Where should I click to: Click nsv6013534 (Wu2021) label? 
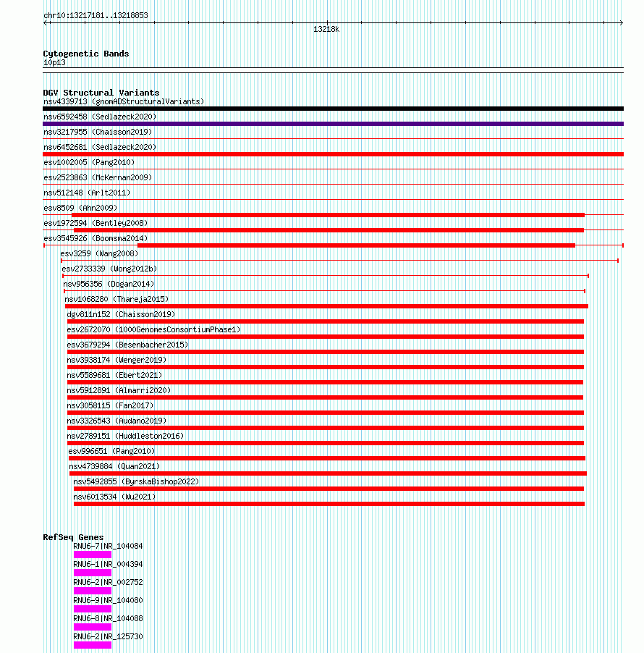pos(114,497)
